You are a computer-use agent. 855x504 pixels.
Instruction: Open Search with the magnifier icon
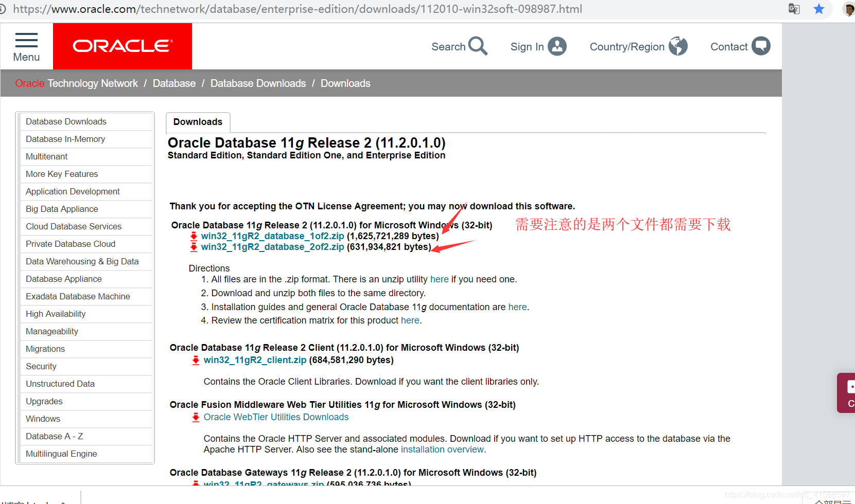[478, 46]
